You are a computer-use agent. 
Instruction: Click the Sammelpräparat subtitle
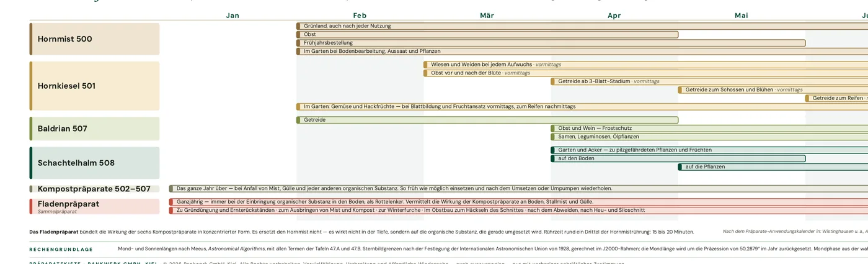(x=57, y=212)
